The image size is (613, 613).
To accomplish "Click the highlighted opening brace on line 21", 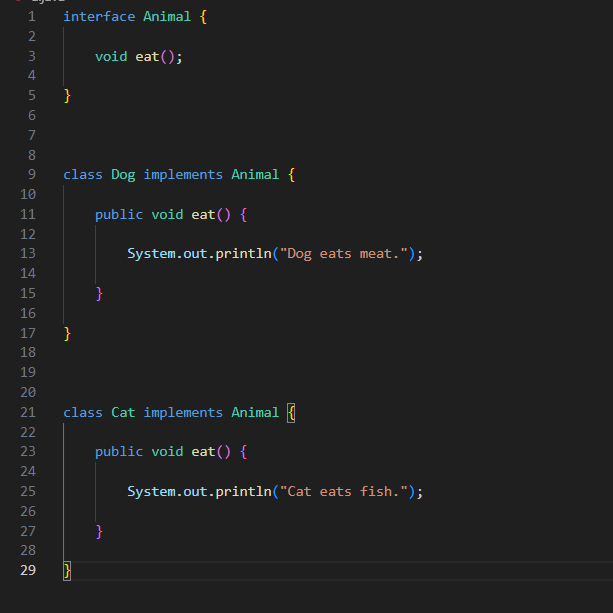I will point(291,412).
